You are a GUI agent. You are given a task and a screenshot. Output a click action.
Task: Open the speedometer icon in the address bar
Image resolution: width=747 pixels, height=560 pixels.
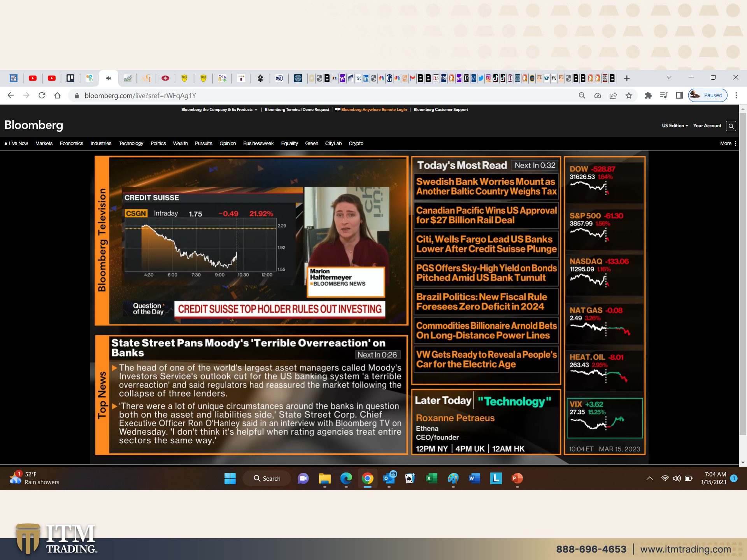(x=598, y=96)
